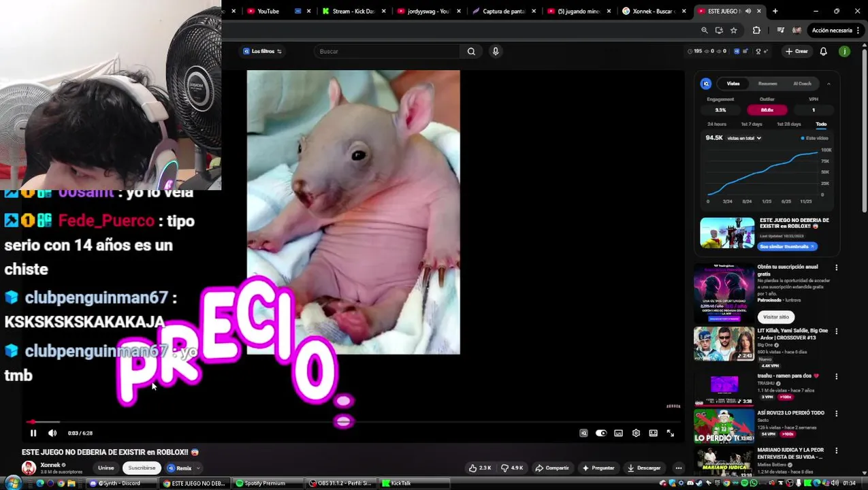
Task: Select the AI Coach tab
Action: point(802,84)
